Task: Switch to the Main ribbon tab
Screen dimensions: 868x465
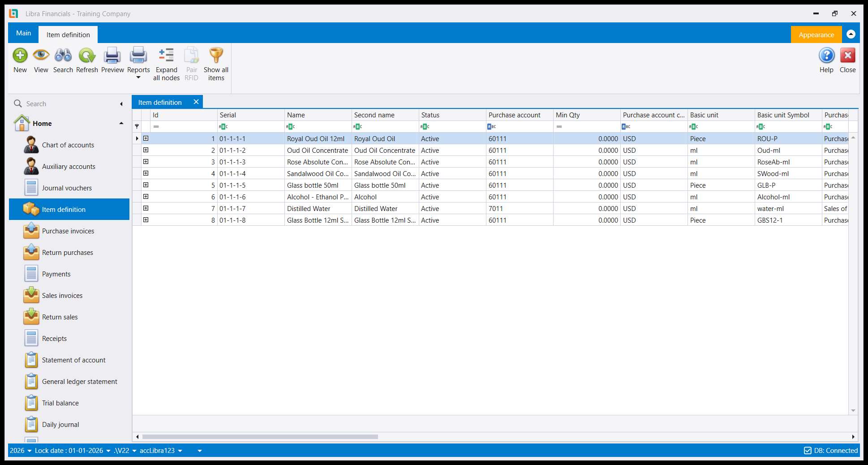Action: click(x=24, y=33)
